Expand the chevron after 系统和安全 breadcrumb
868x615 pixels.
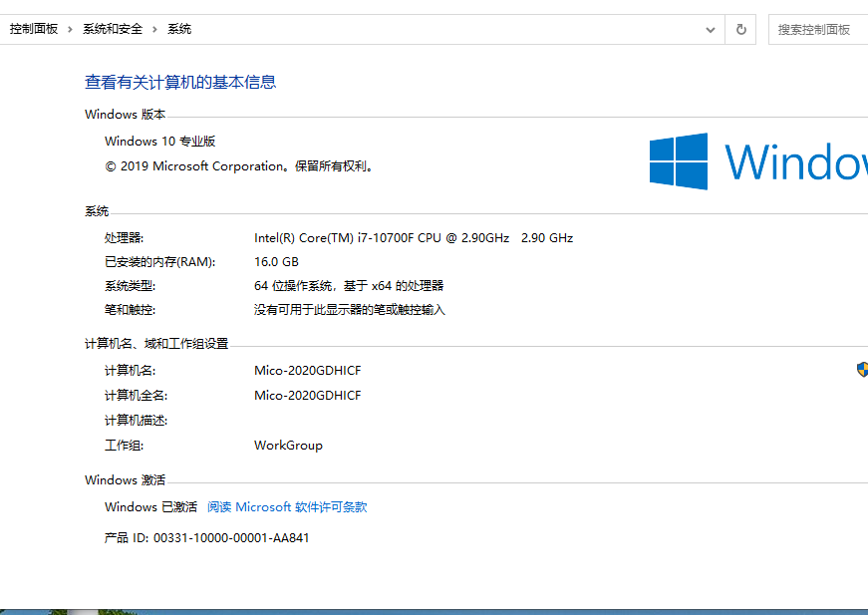(154, 29)
